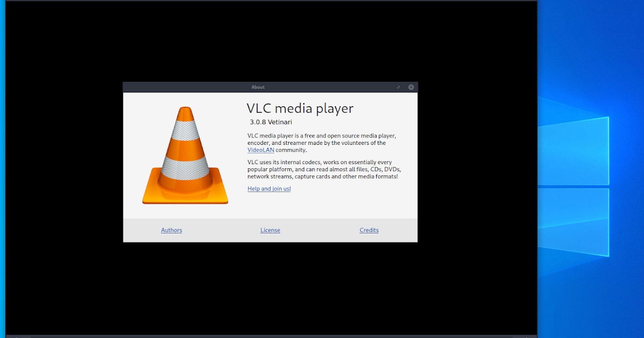The image size is (644, 338).
Task: Click the "Help and join us!" link
Action: coord(269,189)
